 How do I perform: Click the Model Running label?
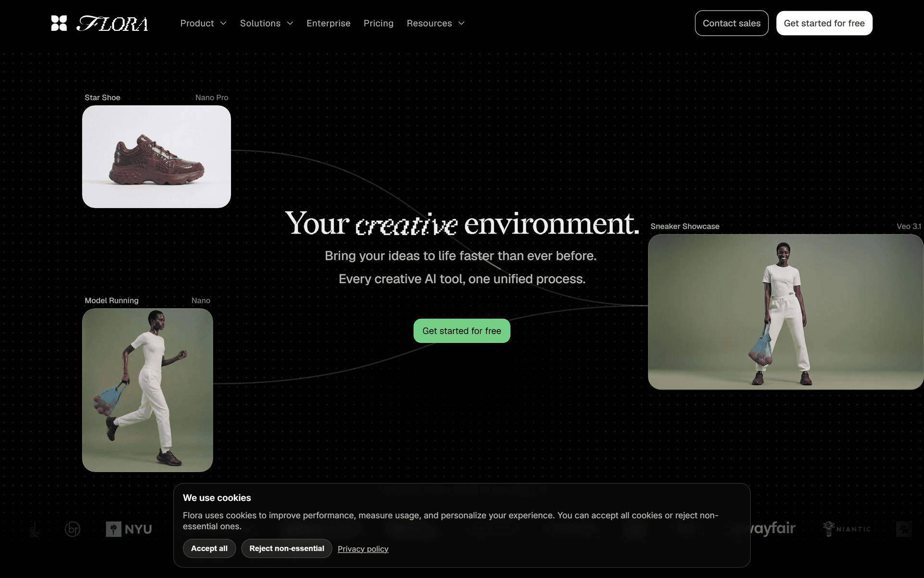point(112,301)
